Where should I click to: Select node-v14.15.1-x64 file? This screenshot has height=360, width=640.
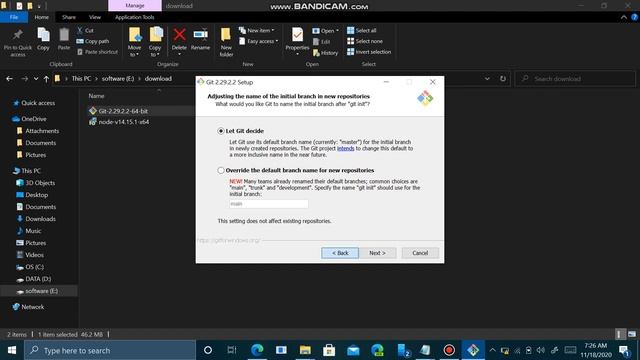coord(123,122)
